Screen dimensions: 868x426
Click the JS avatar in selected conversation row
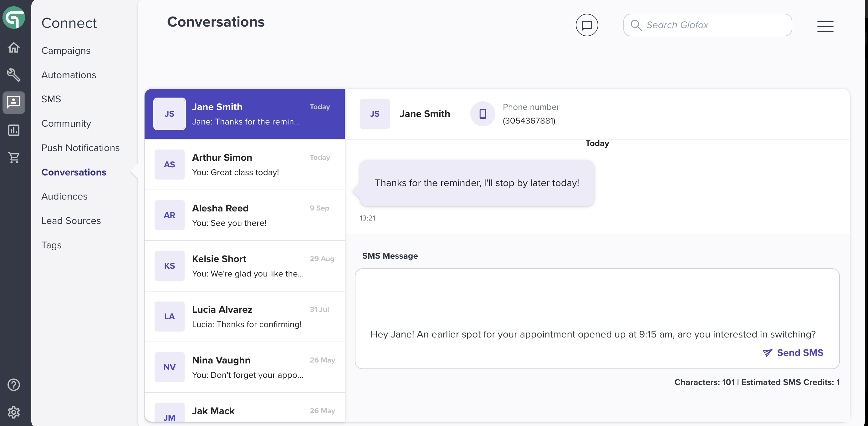[x=170, y=114]
